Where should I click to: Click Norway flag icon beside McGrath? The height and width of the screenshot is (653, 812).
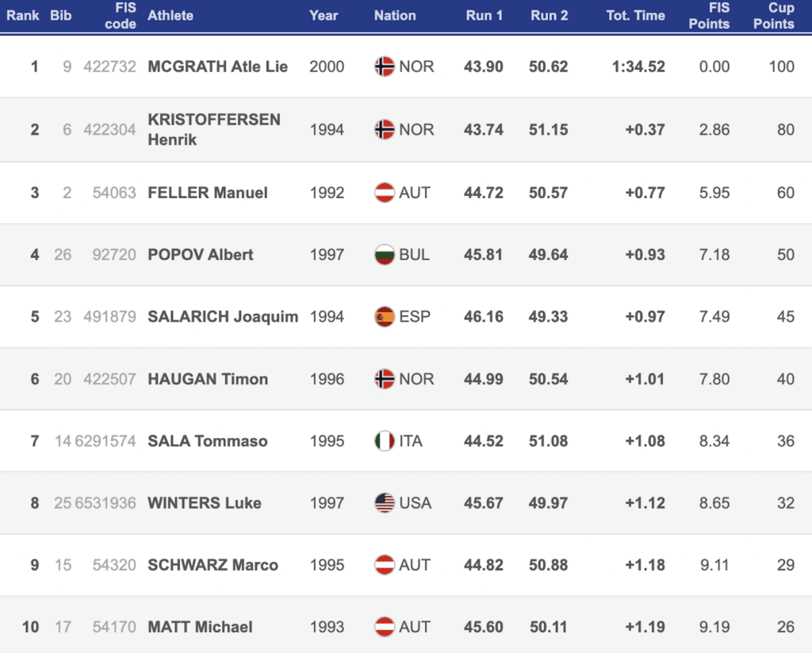(385, 67)
